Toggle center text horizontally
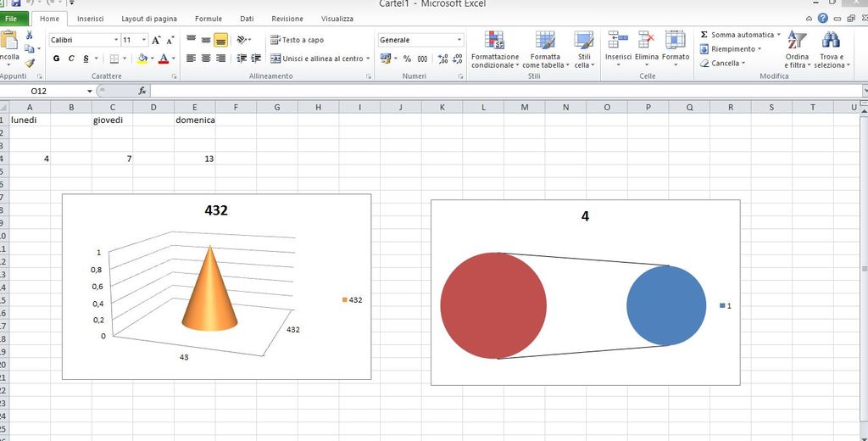This screenshot has width=868, height=441. pyautogui.click(x=206, y=59)
